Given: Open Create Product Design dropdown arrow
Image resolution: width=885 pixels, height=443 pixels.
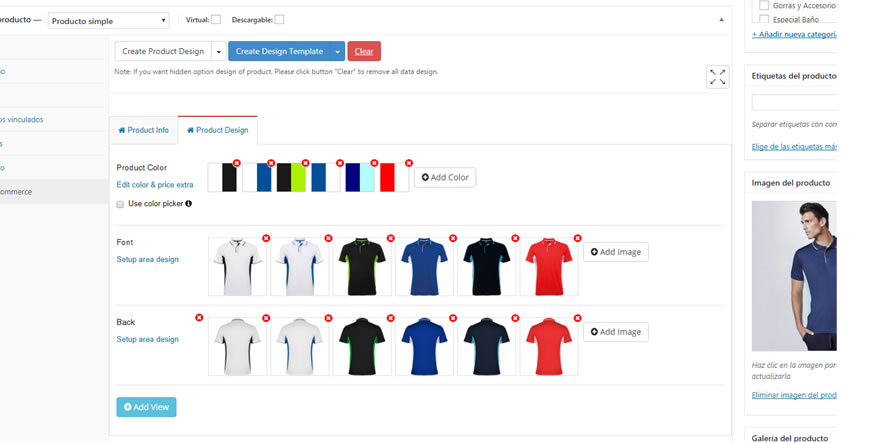Looking at the screenshot, I should pos(219,51).
